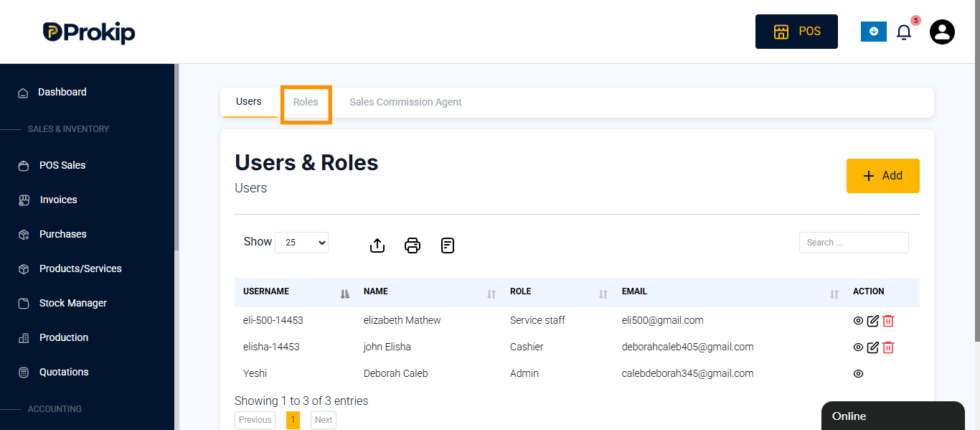Click the Invoices icon
The image size is (980, 430).
pyautogui.click(x=24, y=200)
